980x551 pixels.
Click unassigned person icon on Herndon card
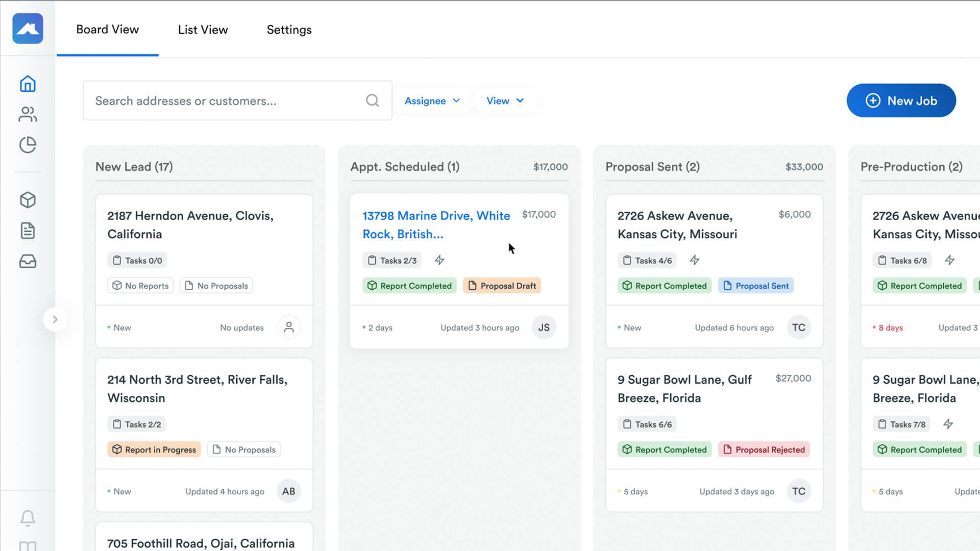(x=289, y=327)
